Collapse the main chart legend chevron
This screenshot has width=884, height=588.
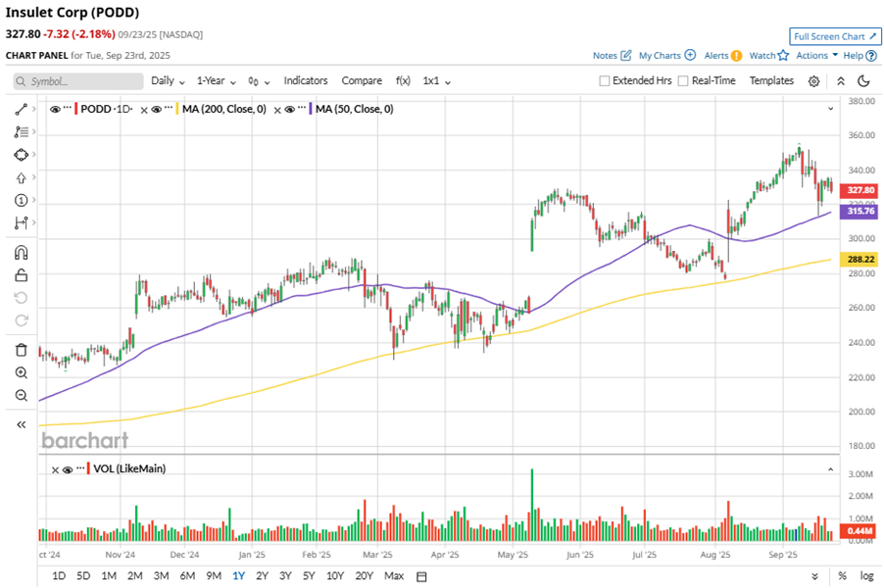tap(830, 108)
